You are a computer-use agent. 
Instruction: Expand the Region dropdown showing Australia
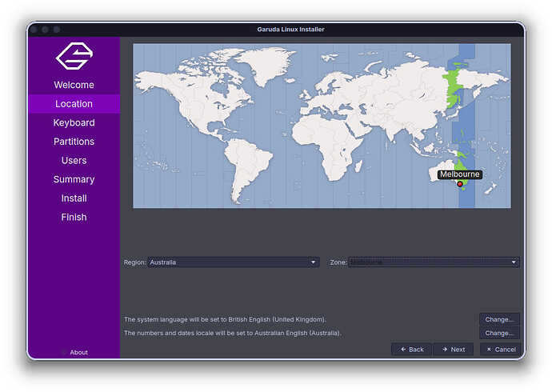point(234,262)
